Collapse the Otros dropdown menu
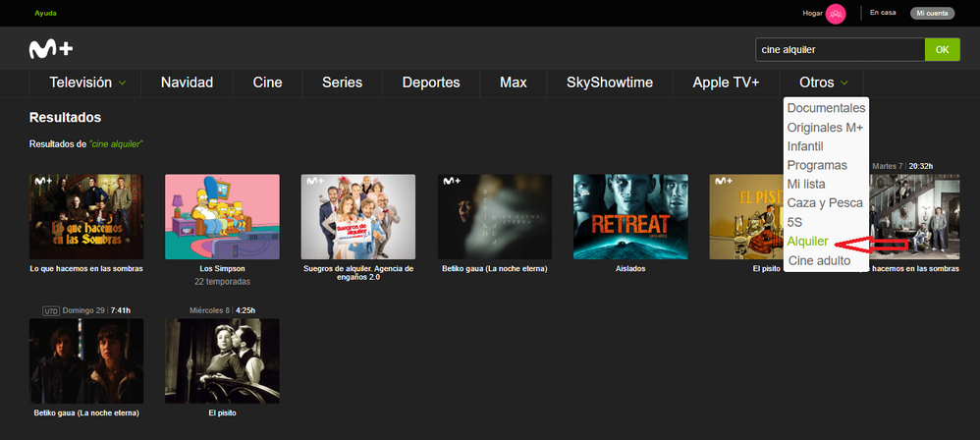 (823, 82)
